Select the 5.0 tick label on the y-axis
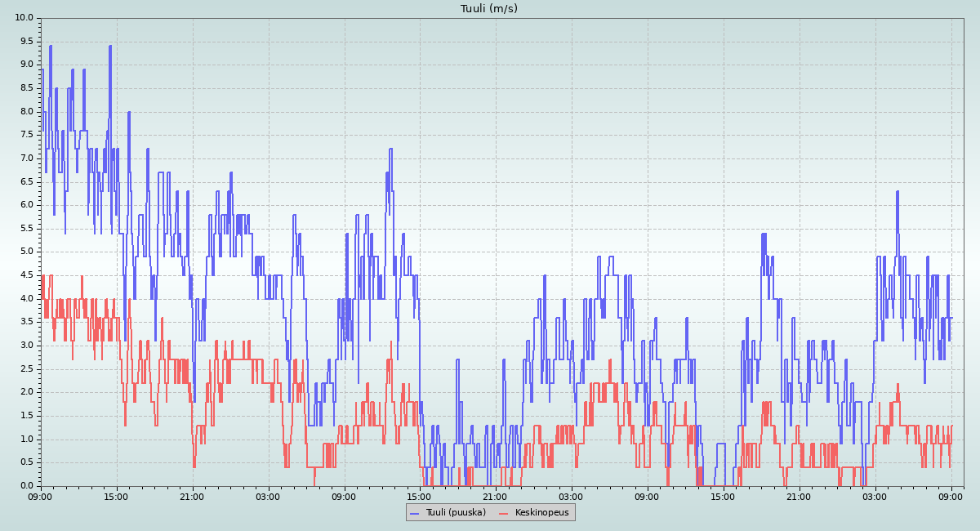 (27, 252)
